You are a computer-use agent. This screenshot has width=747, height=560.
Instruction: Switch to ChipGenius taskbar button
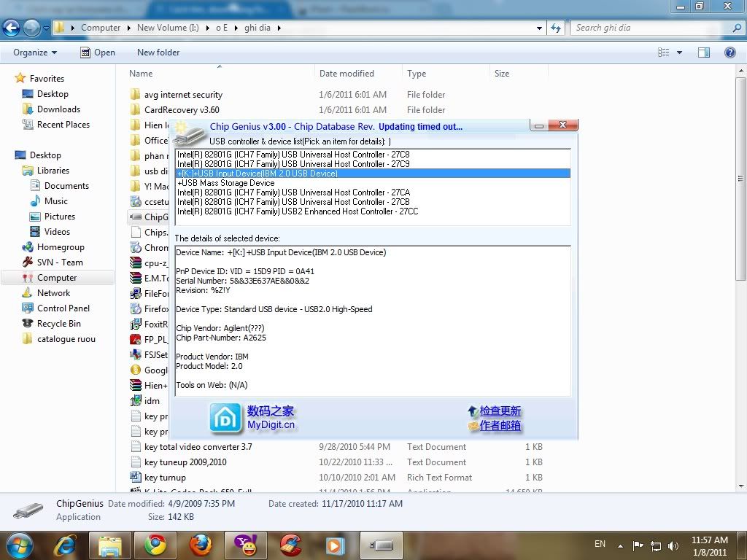(381, 545)
